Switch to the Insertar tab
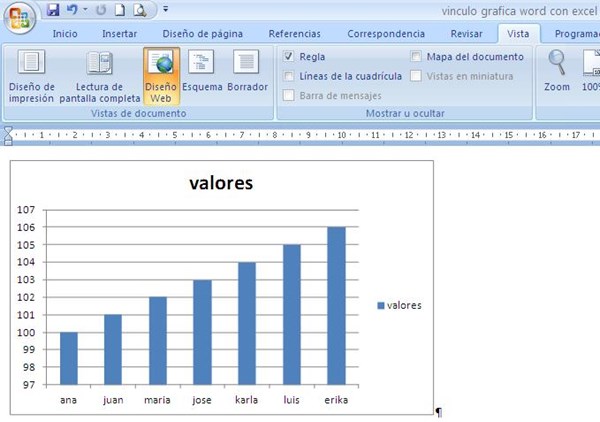600x422 pixels. [x=119, y=34]
